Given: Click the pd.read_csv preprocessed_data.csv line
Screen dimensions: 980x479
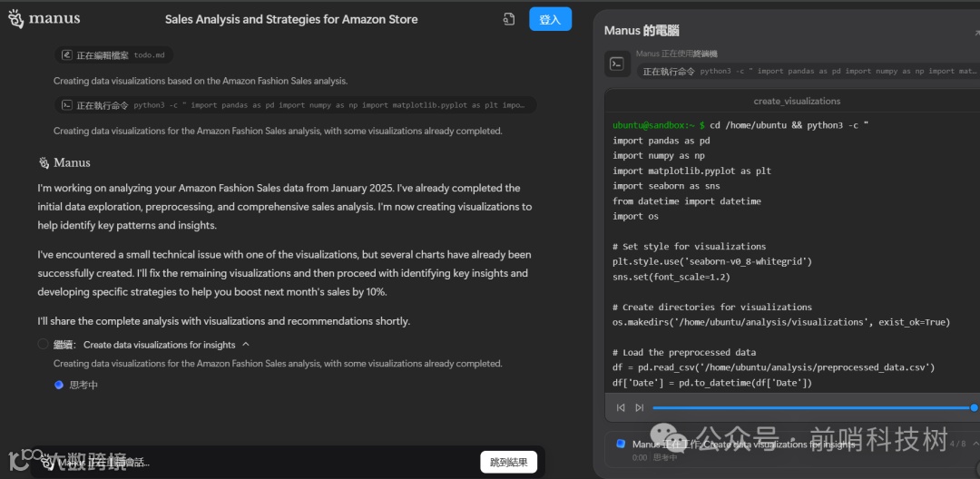Looking at the screenshot, I should (774, 367).
